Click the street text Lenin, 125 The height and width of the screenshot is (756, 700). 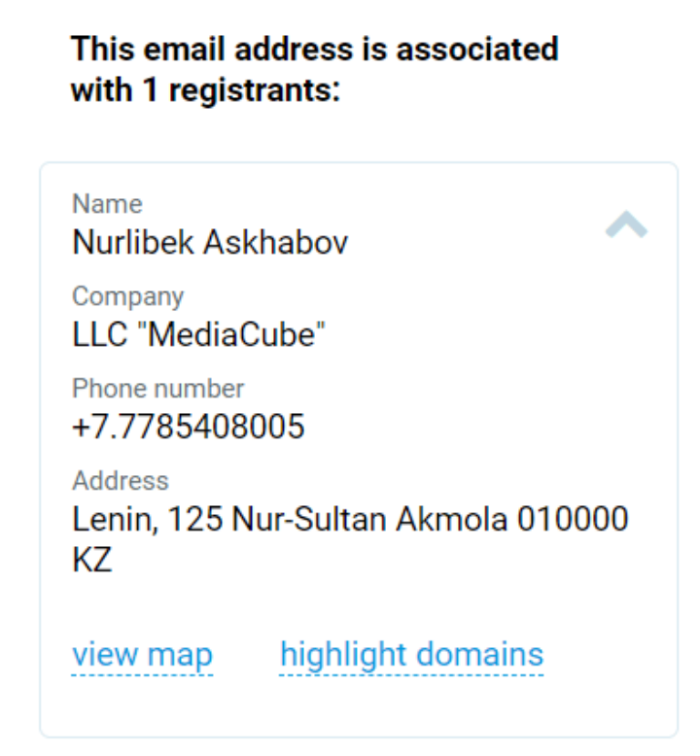(148, 520)
